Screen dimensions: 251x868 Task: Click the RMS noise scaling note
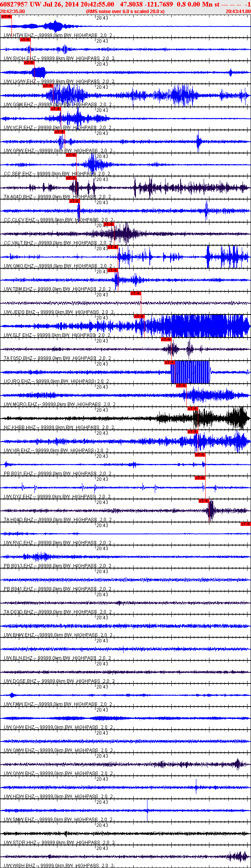[x=125, y=12]
